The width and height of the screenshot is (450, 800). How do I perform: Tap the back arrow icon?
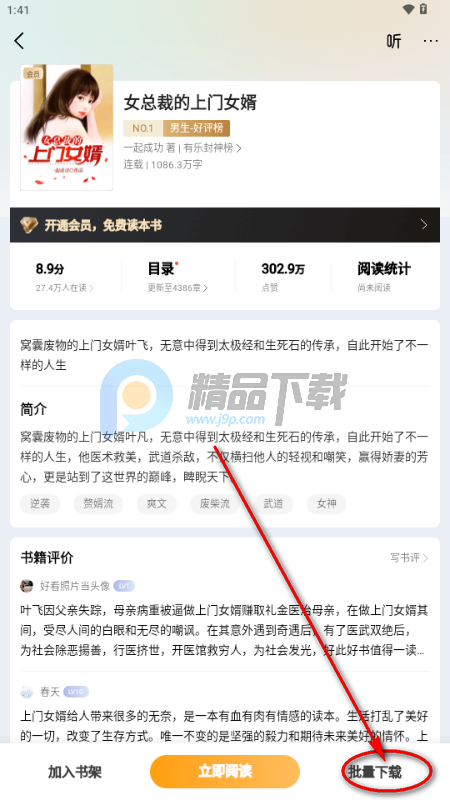(x=19, y=41)
